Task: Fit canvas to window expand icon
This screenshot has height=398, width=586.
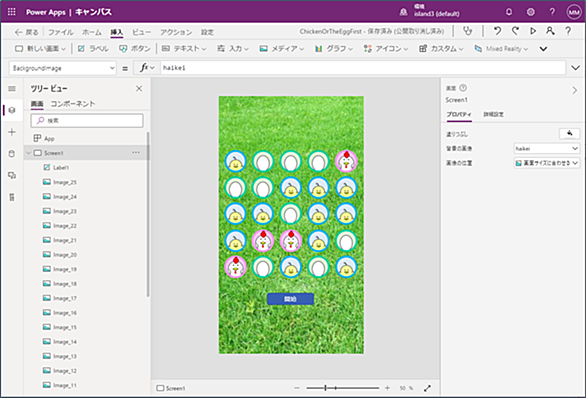Action: click(427, 388)
